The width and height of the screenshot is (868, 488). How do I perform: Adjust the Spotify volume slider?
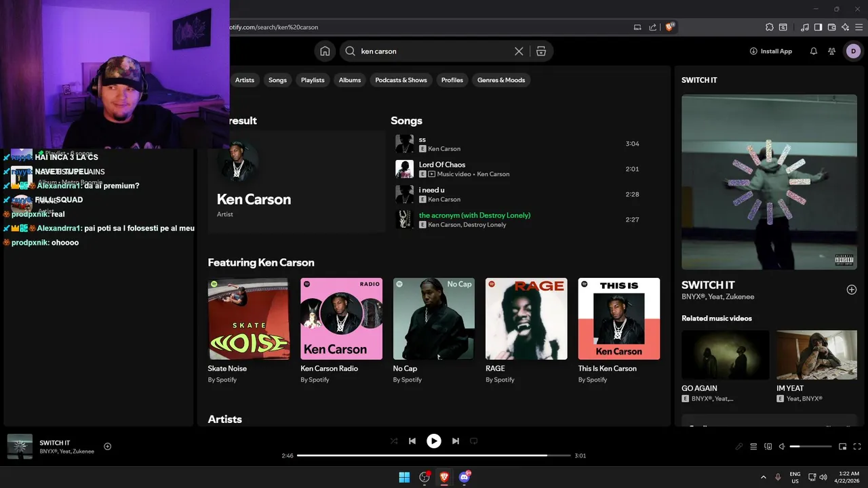coord(810,447)
